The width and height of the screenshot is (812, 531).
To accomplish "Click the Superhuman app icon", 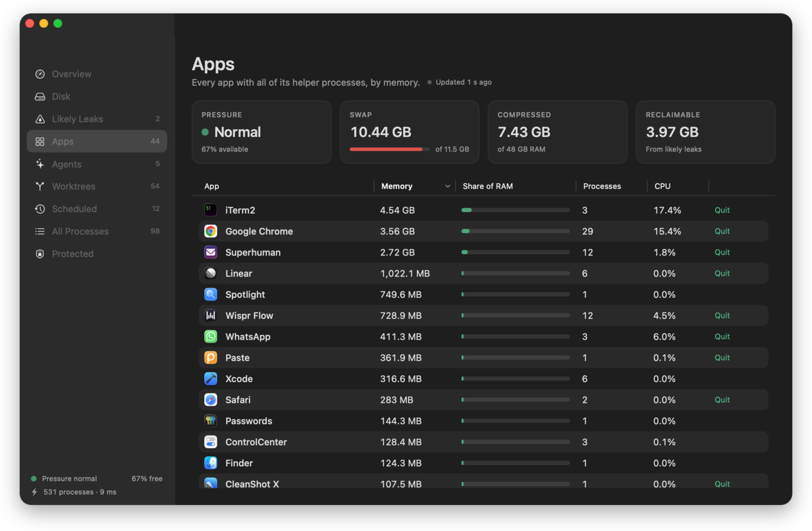I will [211, 252].
